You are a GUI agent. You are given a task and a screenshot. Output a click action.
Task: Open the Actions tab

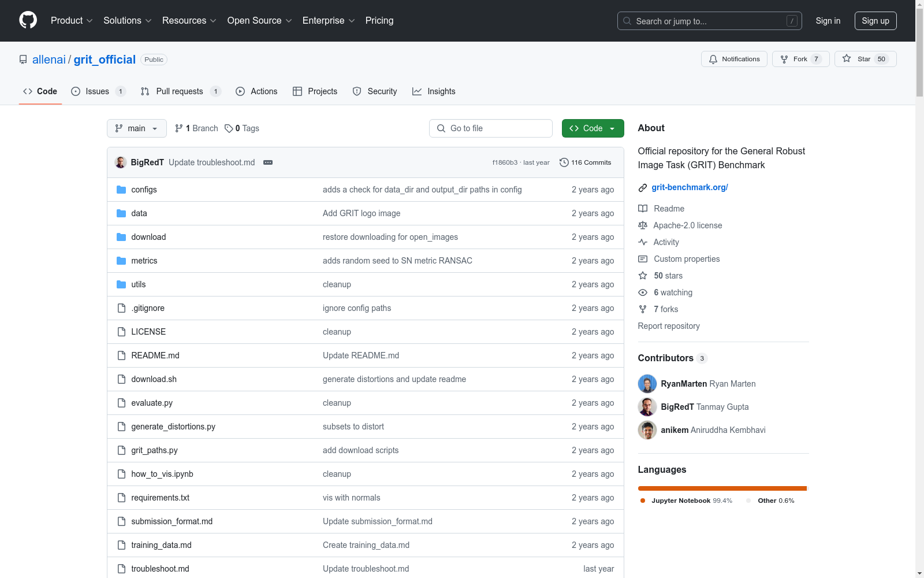(x=257, y=91)
